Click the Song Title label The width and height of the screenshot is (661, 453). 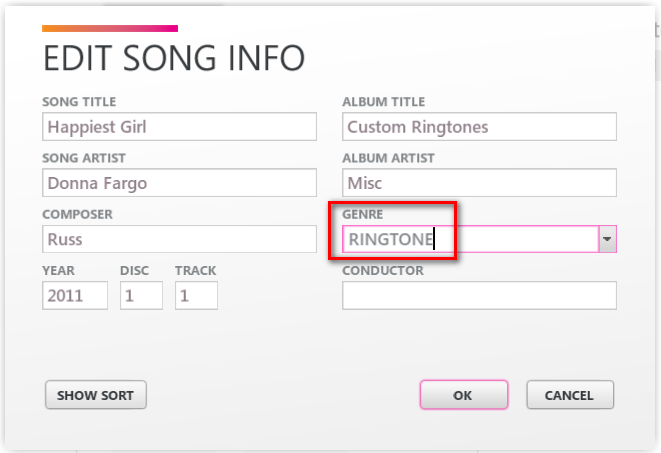pos(79,102)
